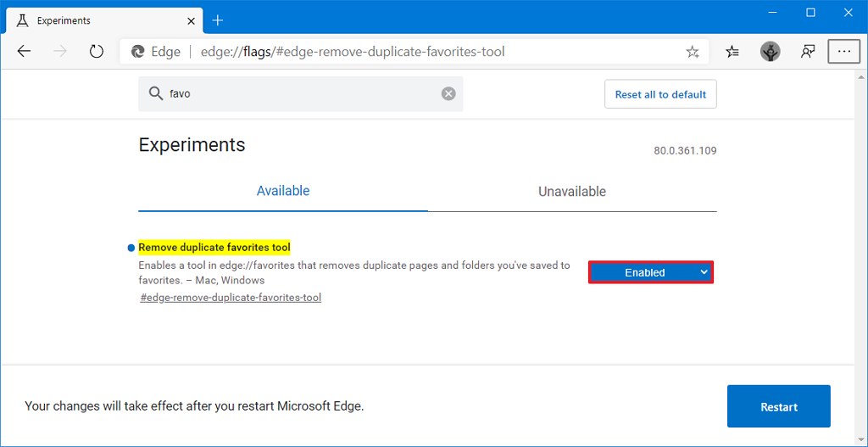Image resolution: width=868 pixels, height=447 pixels.
Task: Open the #edge-remove-duplicate-favorites-tool link
Action: (x=231, y=298)
